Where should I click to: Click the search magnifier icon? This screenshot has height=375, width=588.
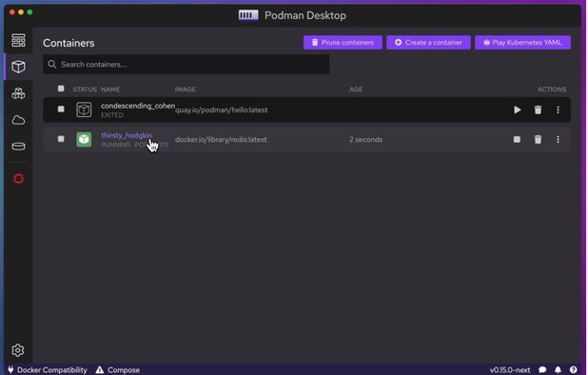point(52,65)
